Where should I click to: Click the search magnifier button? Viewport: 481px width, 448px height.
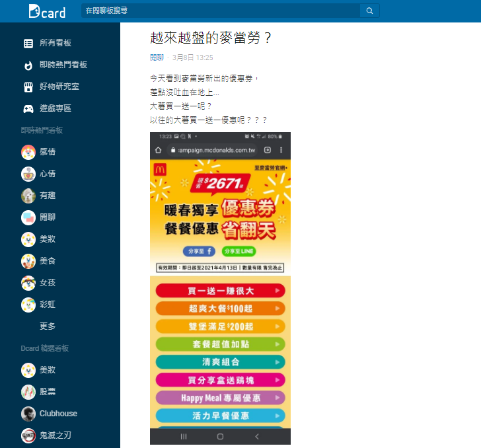[x=369, y=11]
